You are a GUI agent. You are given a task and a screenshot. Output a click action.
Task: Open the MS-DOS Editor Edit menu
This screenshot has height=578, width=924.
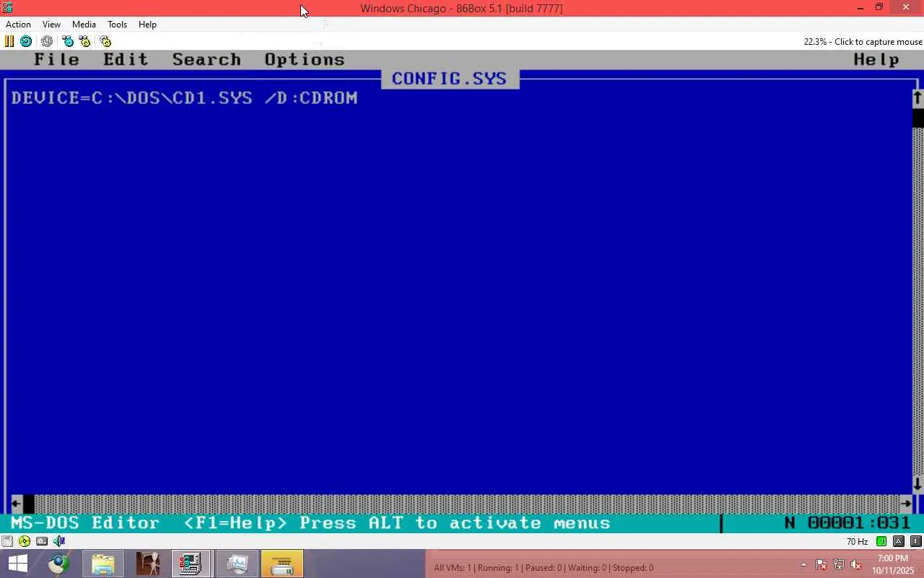126,60
